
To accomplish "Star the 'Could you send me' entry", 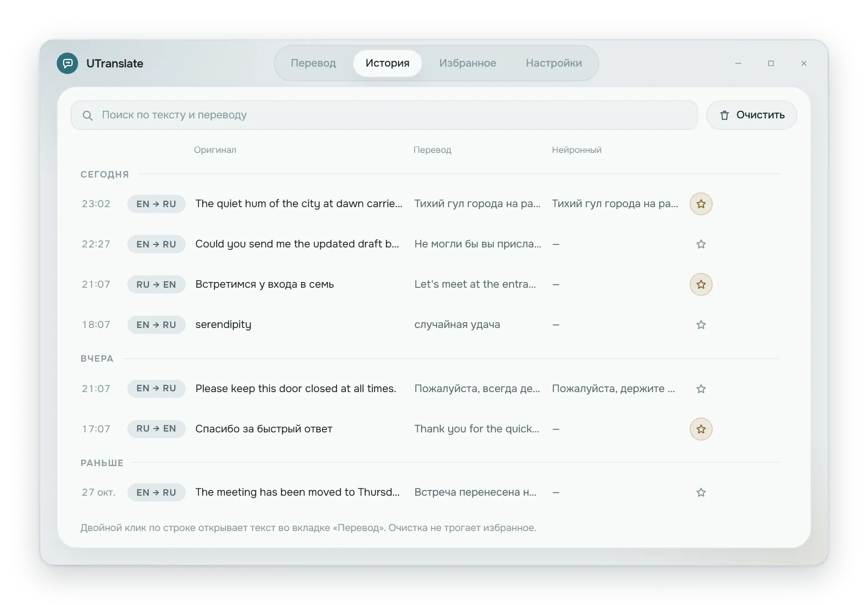I will (x=701, y=244).
